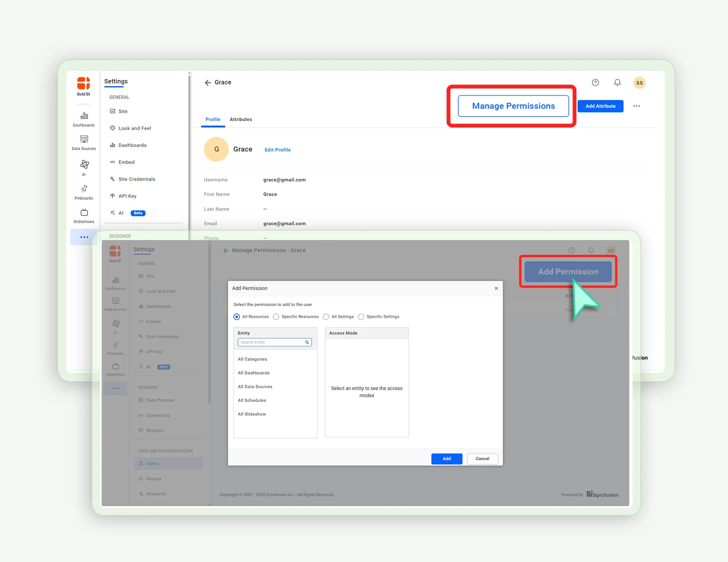Select the Specific Resources radio button
728x562 pixels.
tap(275, 317)
